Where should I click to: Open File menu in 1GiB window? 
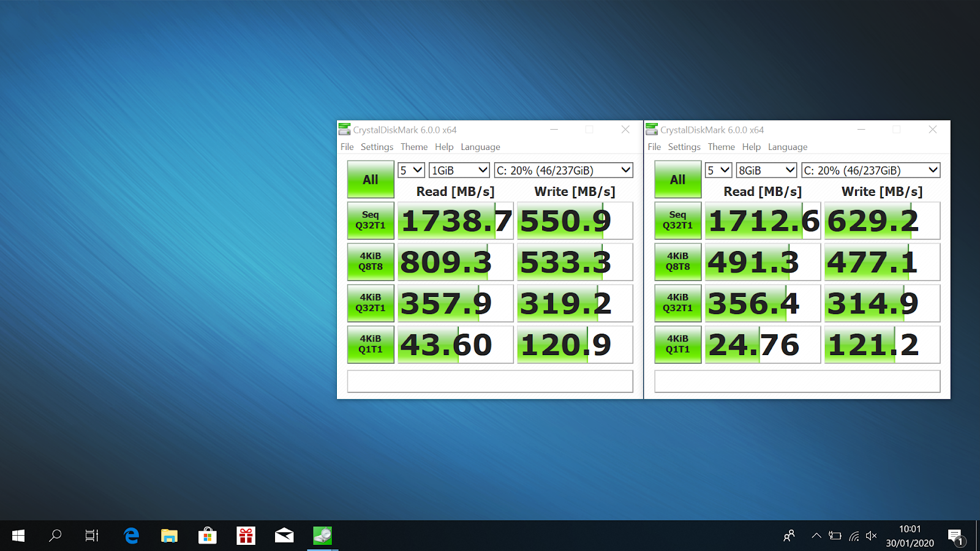pos(347,147)
